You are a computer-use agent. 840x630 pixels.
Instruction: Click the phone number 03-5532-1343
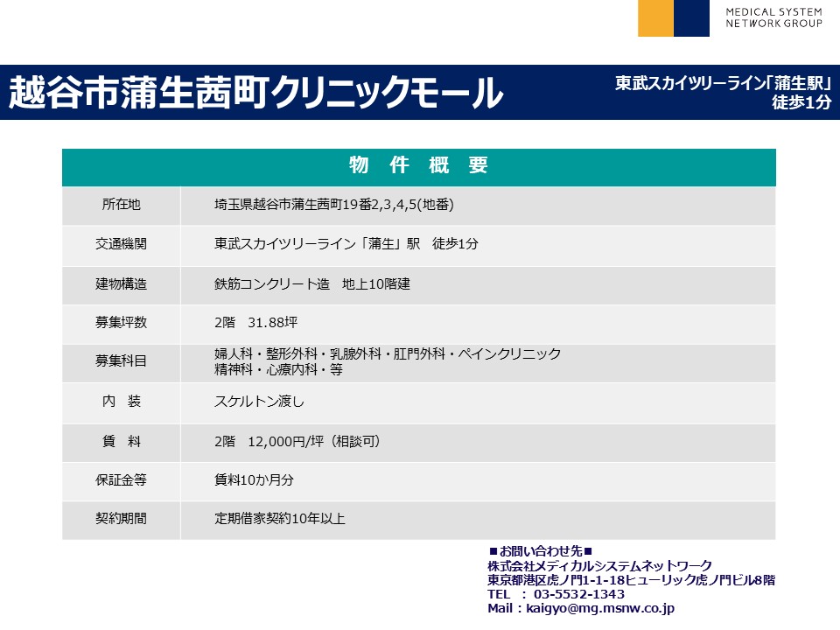click(579, 595)
